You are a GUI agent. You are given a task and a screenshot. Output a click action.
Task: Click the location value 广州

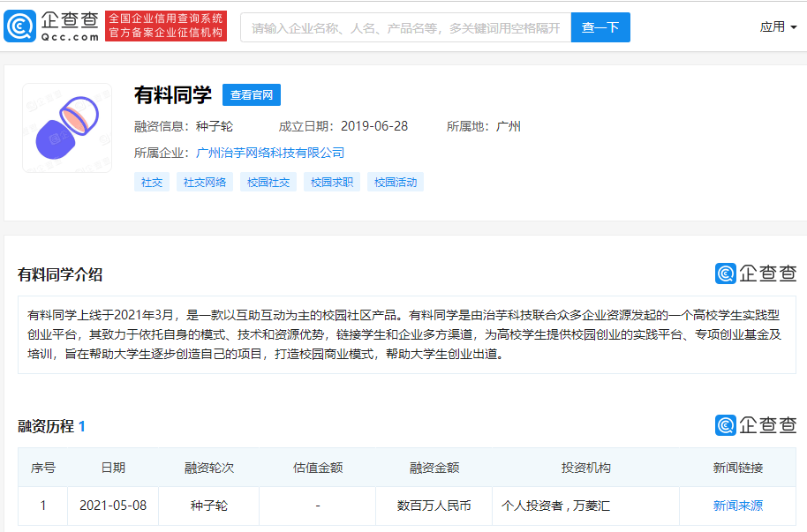point(509,126)
